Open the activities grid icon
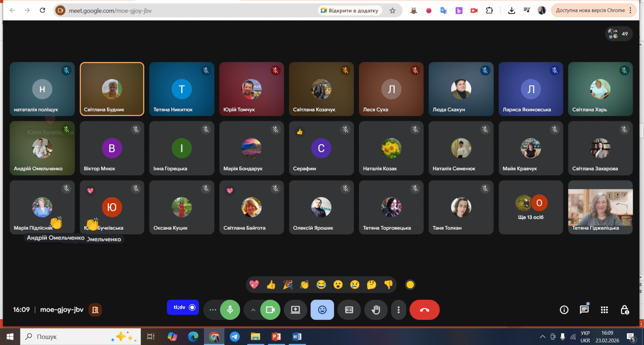Image resolution: width=644 pixels, height=345 pixels. [604, 310]
